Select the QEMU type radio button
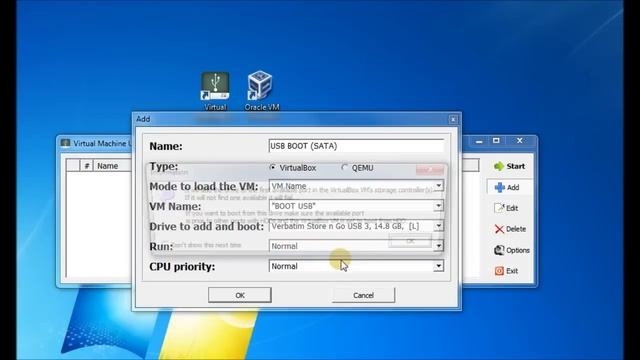 point(344,167)
